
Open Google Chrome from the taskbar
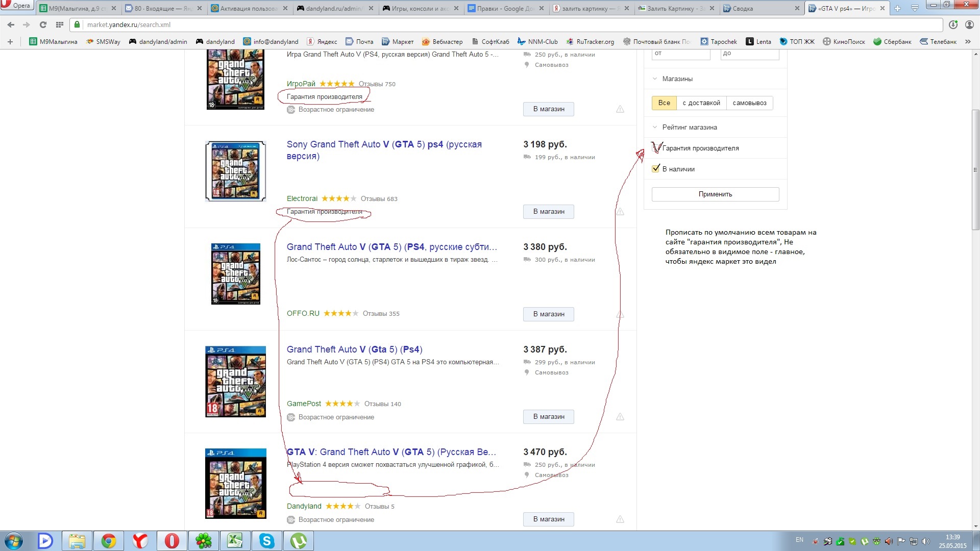(109, 541)
